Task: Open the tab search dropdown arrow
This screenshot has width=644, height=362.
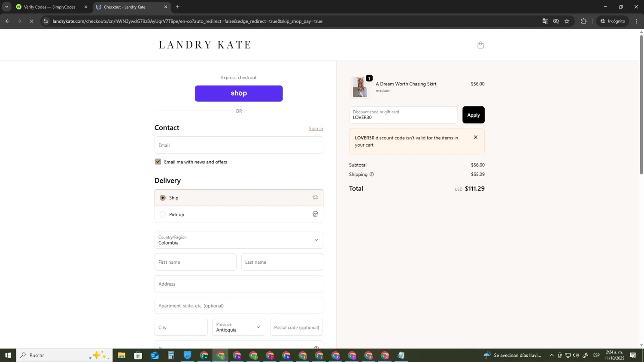Action: point(6,7)
